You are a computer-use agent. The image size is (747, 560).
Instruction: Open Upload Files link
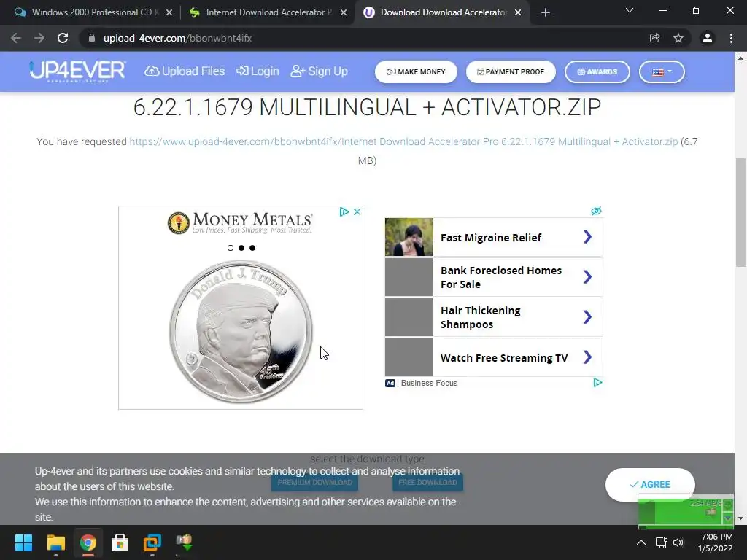tap(185, 71)
